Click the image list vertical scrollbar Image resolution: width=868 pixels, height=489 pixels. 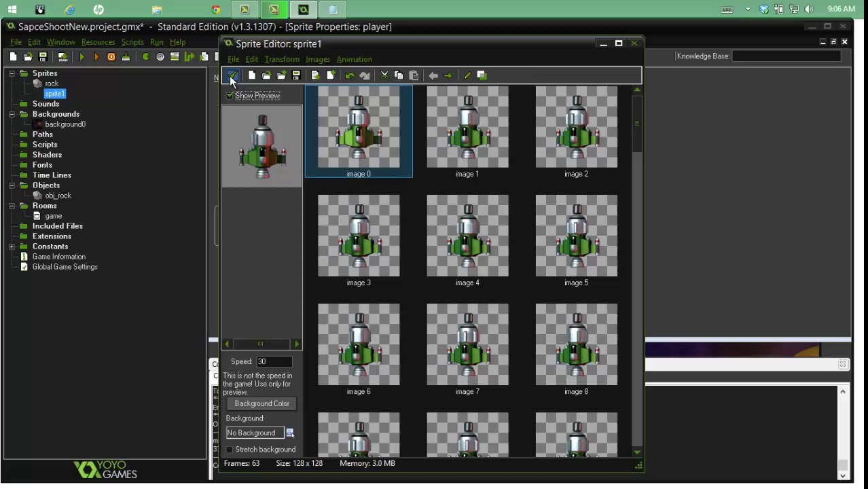coord(637,272)
